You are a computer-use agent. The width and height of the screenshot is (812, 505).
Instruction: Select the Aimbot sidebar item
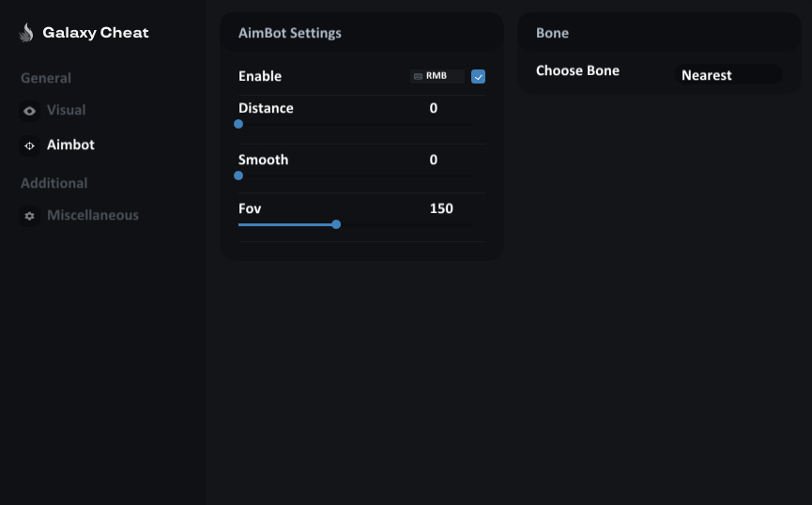pos(70,145)
